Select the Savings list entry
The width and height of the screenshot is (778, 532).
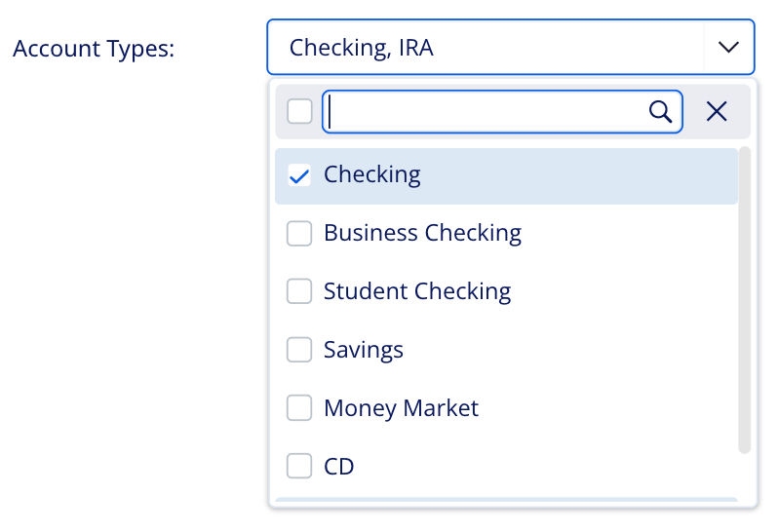364,350
